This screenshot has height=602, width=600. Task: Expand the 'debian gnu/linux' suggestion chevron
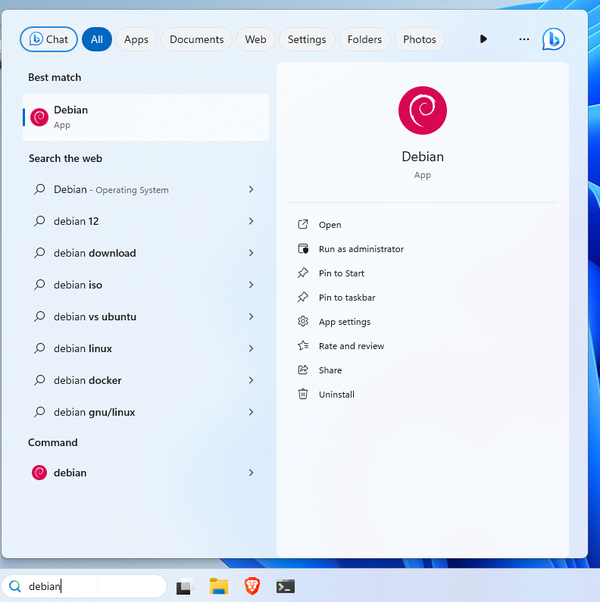pos(251,412)
